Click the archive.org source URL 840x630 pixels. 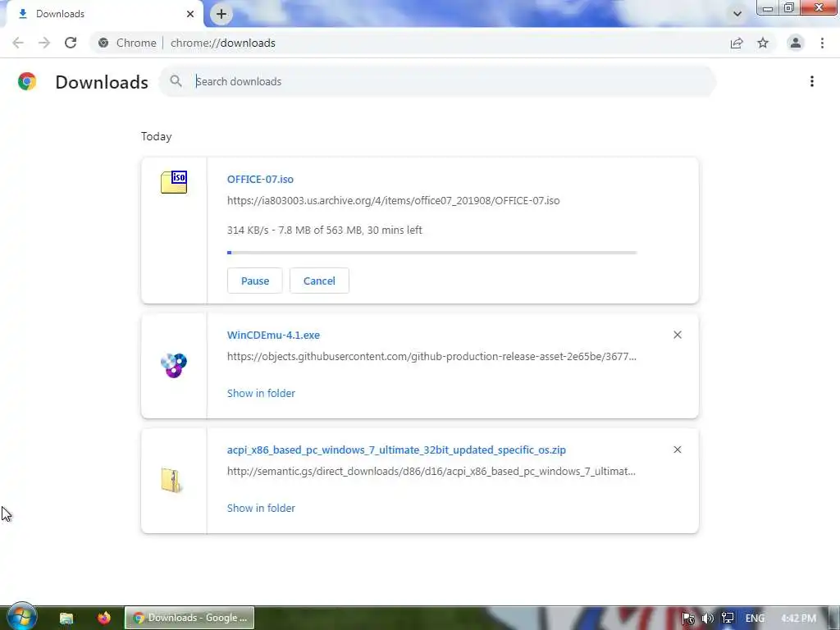tap(393, 201)
